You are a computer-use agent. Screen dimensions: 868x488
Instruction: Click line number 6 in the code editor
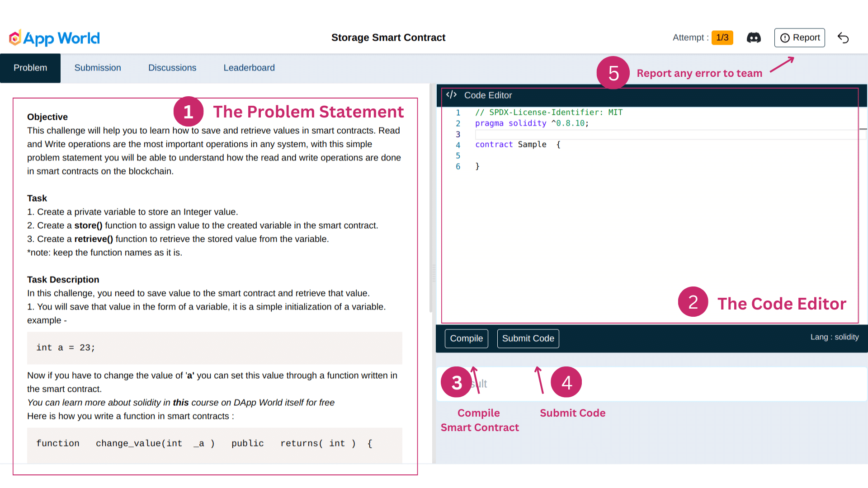pyautogui.click(x=458, y=166)
